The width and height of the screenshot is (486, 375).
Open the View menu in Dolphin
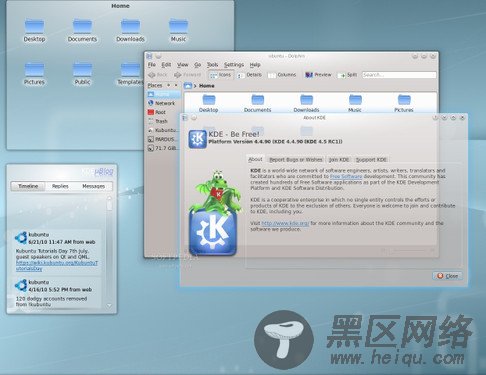pyautogui.click(x=182, y=65)
